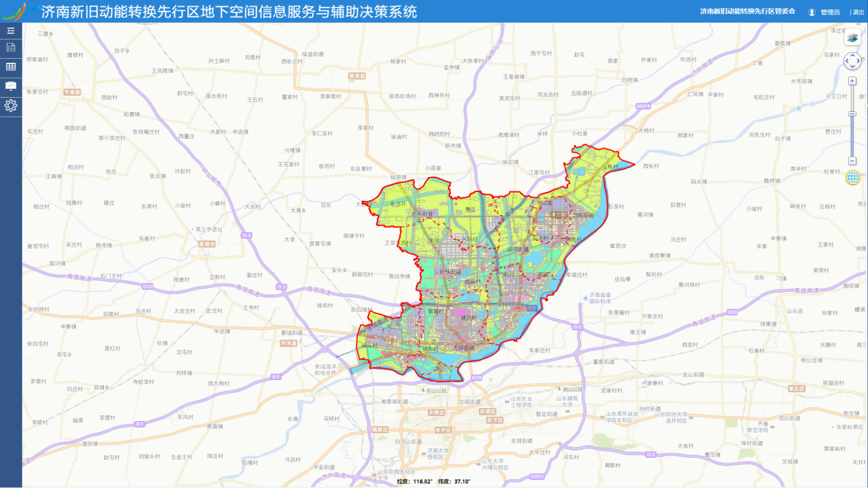The width and height of the screenshot is (868, 488).
Task: Open the data grid panel from sidebar
Action: click(10, 66)
